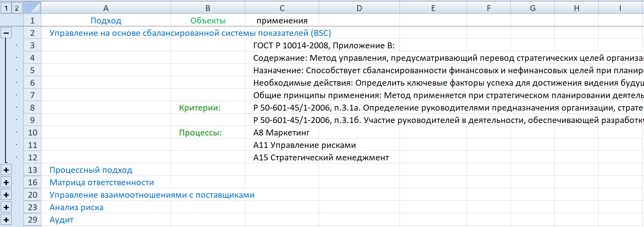
Task: Select row 13 header
Action: coord(33,170)
